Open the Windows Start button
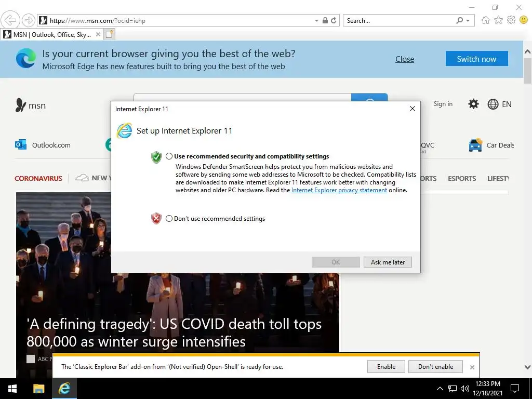The image size is (532, 399). 12,389
